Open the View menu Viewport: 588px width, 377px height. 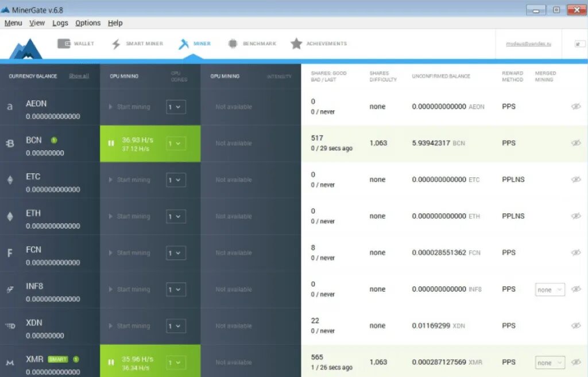[x=37, y=23]
